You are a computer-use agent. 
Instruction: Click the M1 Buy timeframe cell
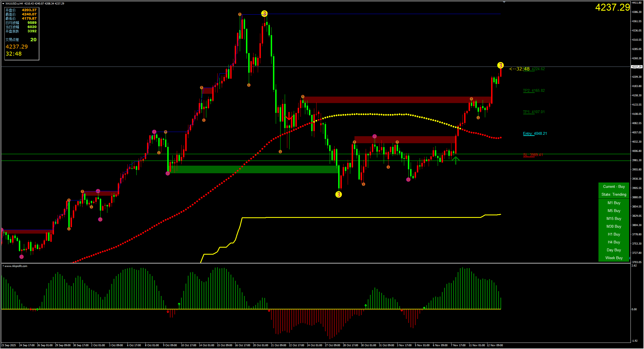614,203
